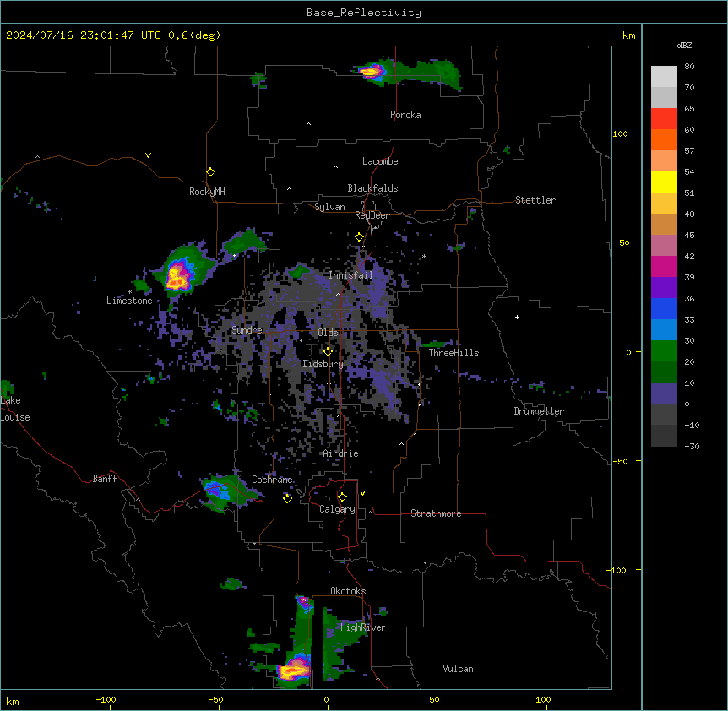Screen dimensions: 728x711
Task: Click the Ponoka city label
Action: pyautogui.click(x=405, y=115)
